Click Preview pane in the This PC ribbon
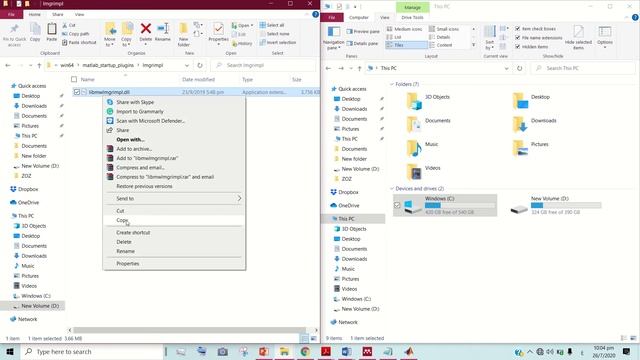 click(x=363, y=31)
